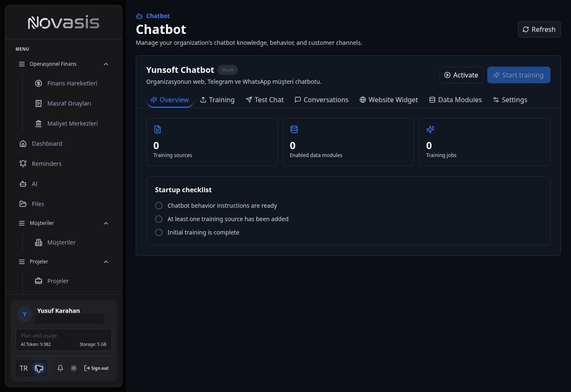Screen dimensions: 571x392
Task: Switch language to TR
Action: pyautogui.click(x=23, y=368)
